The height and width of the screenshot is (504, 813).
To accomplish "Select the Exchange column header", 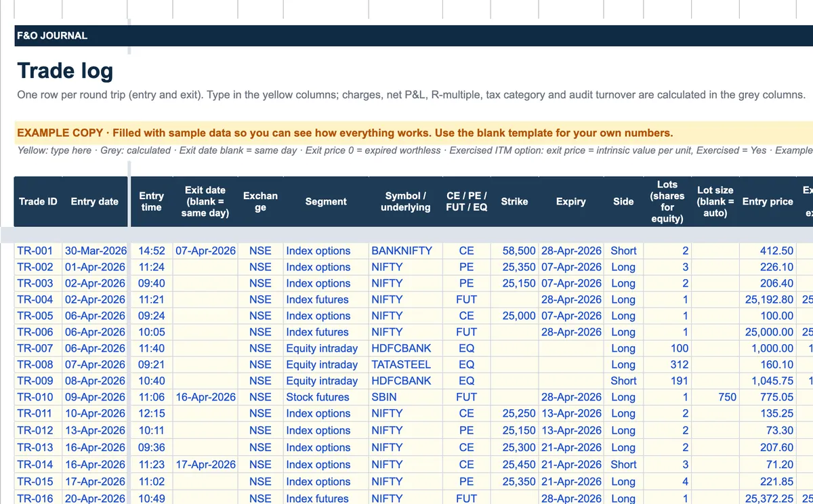I will [x=260, y=201].
